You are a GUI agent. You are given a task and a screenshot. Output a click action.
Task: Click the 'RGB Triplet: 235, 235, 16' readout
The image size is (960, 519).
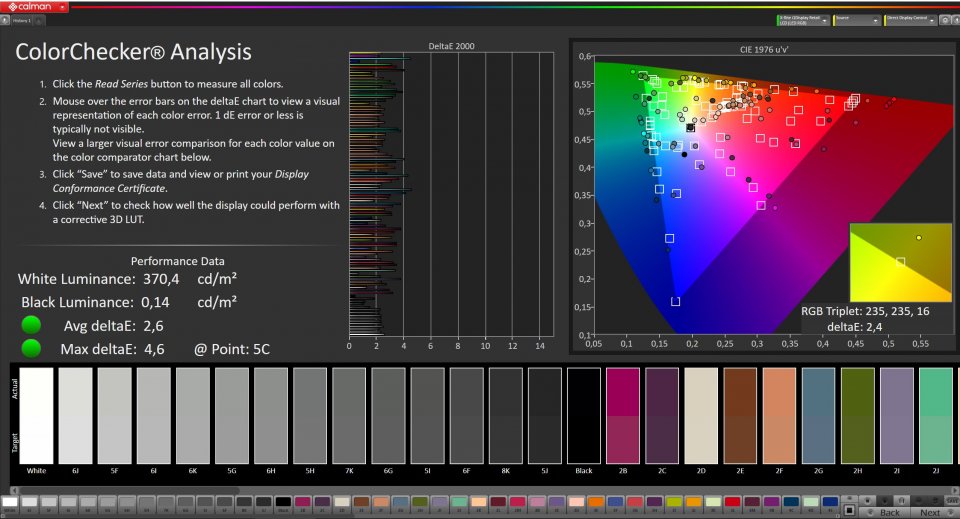pos(865,311)
